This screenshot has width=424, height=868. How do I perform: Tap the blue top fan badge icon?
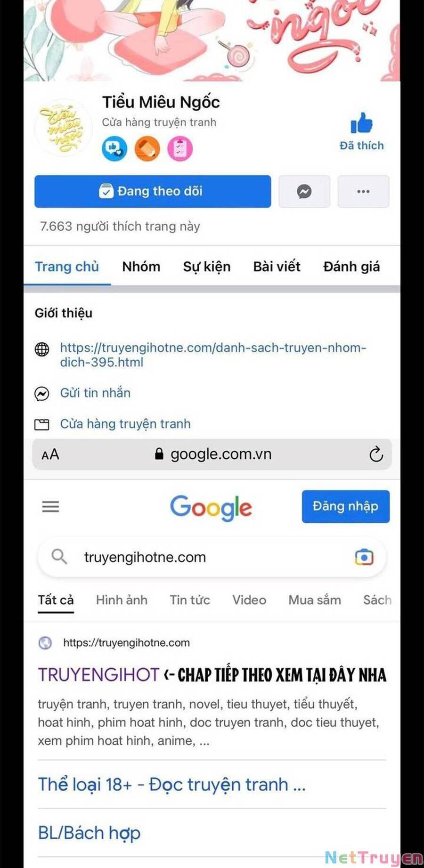[114, 148]
